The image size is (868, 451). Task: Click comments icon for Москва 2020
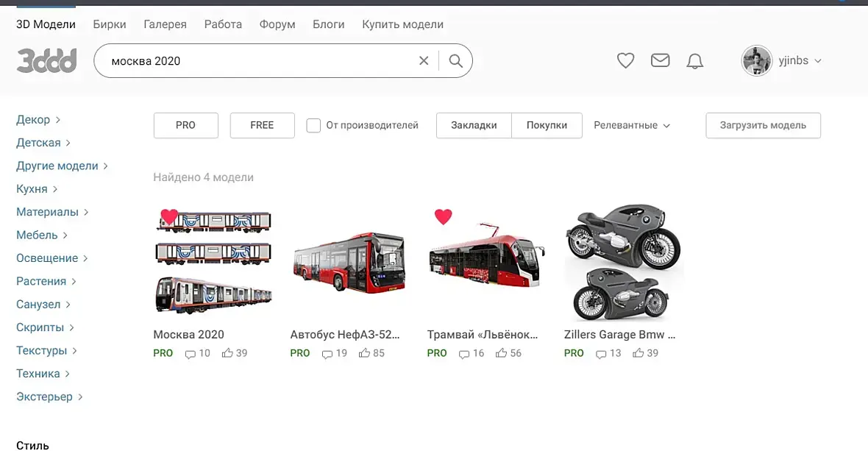(190, 354)
